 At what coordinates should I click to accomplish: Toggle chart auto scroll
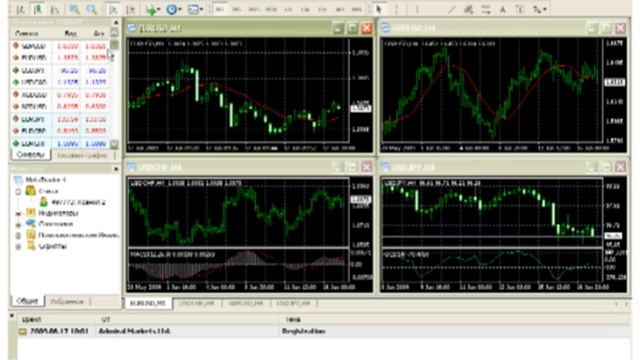tap(113, 9)
